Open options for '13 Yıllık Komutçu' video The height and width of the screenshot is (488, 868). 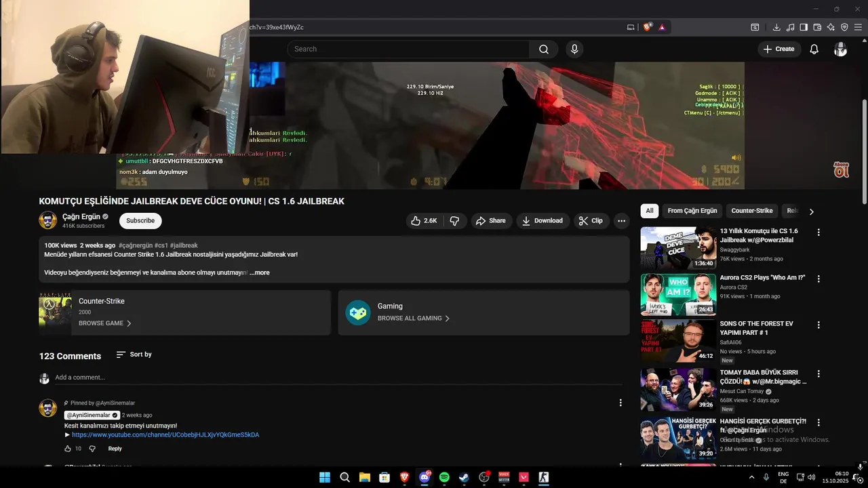tap(818, 232)
